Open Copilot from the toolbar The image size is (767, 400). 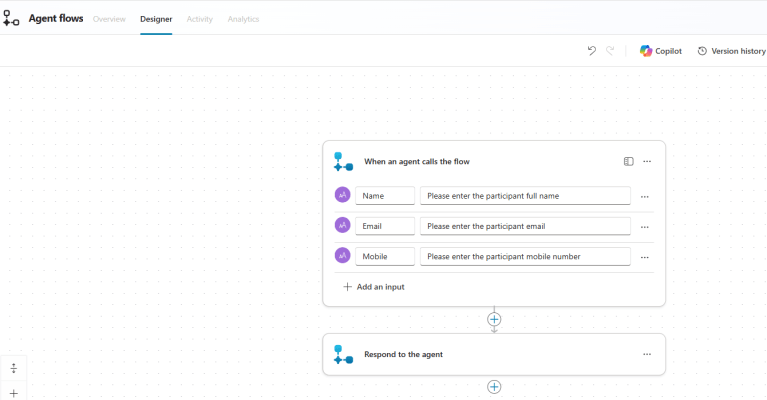(x=660, y=51)
